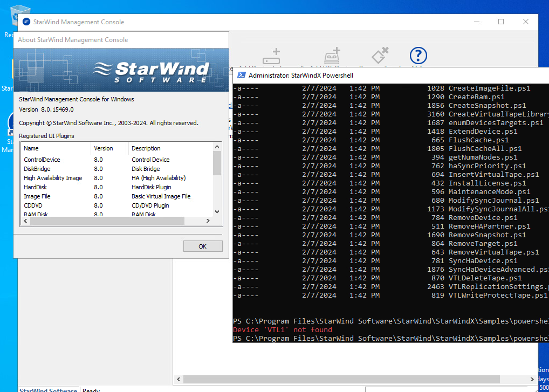Click the plugin list scroll-down arrow
The width and height of the screenshot is (549, 392).
(217, 212)
